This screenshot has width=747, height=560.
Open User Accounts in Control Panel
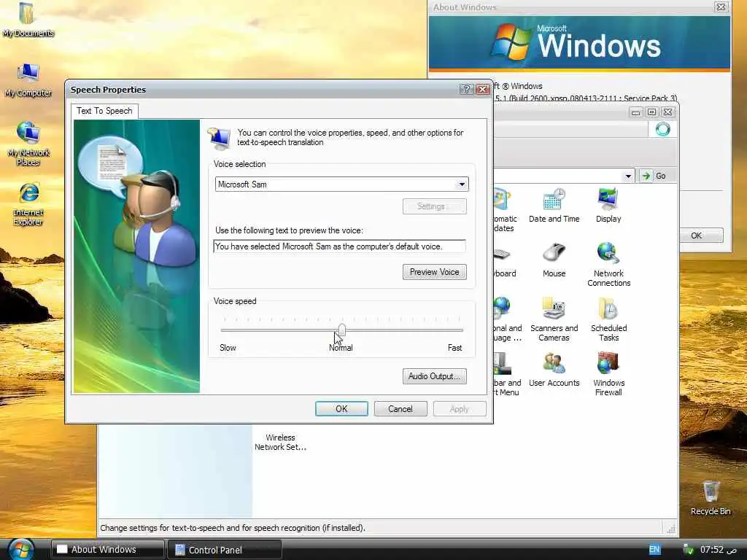coord(554,370)
